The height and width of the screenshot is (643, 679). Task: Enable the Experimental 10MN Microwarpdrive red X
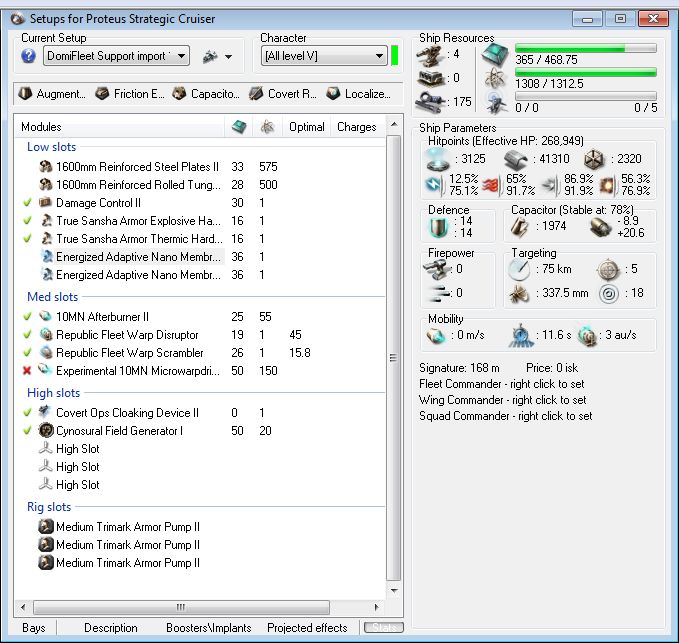coord(27,371)
